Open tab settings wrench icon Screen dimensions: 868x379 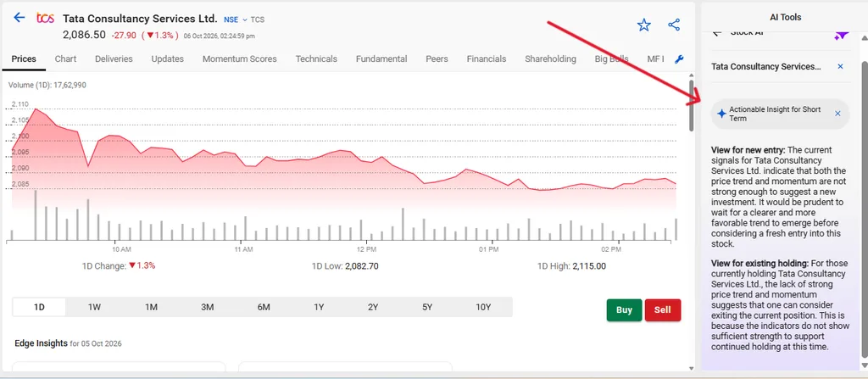tap(679, 59)
